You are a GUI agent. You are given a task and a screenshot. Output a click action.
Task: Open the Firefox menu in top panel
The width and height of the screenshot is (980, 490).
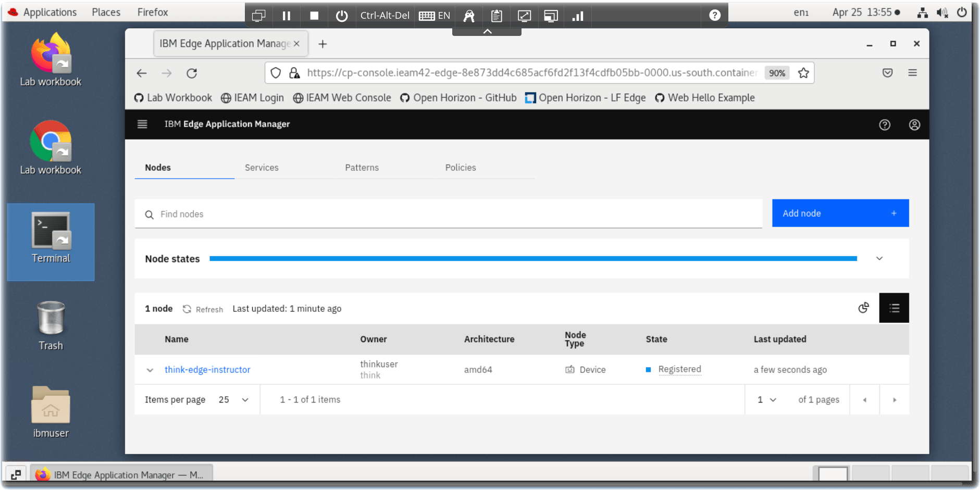pos(153,12)
